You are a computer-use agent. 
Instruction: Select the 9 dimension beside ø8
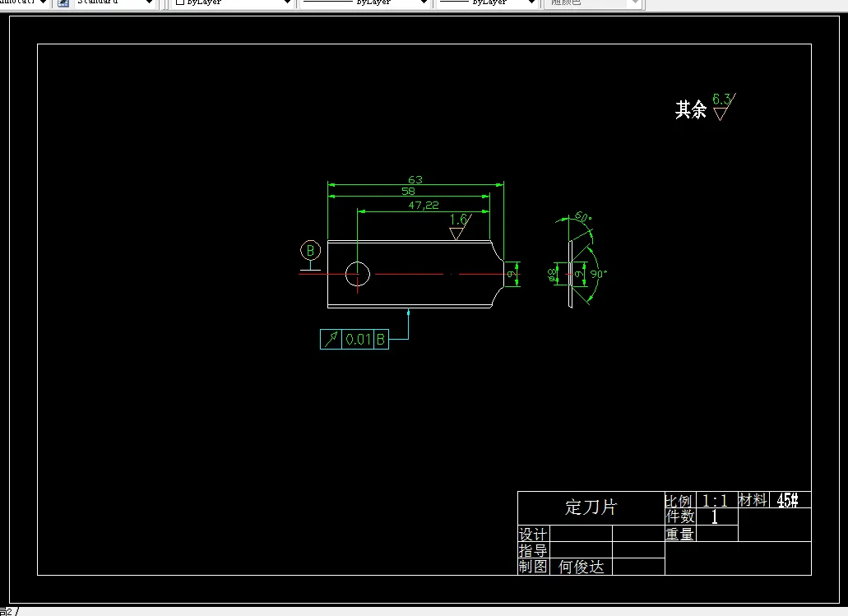point(578,274)
